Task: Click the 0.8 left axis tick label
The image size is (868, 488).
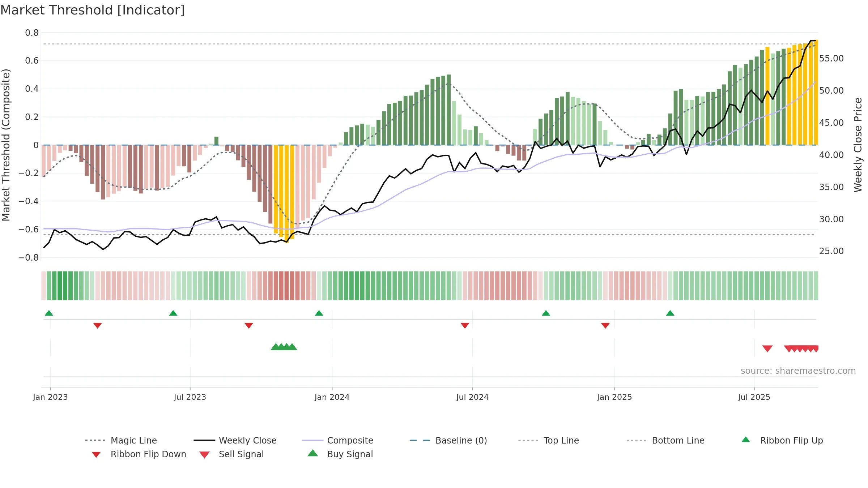Action: click(32, 33)
